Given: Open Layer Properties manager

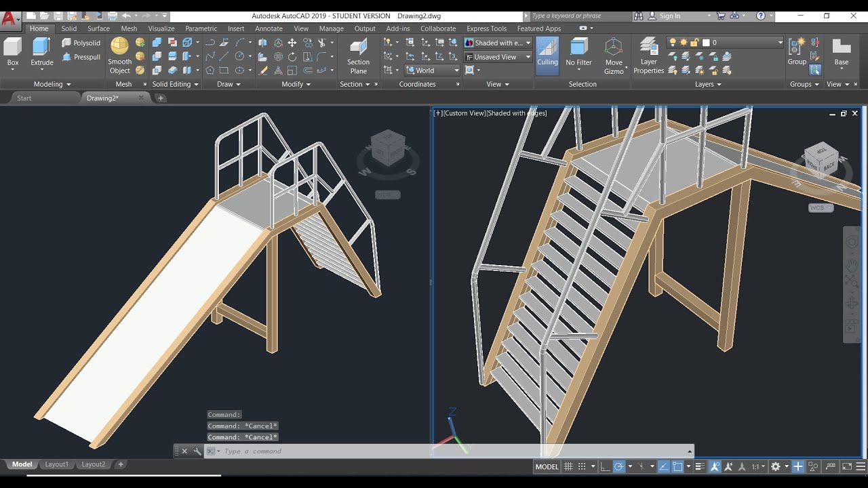Looking at the screenshot, I should [648, 56].
